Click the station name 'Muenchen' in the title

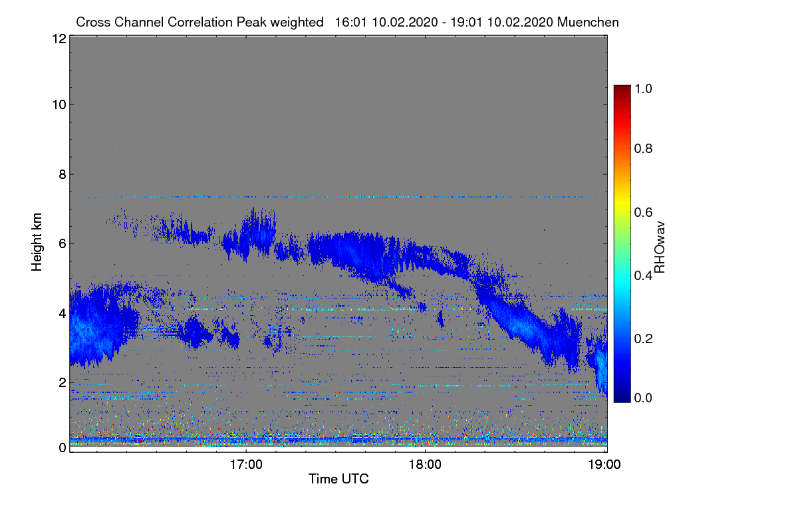tap(589, 22)
